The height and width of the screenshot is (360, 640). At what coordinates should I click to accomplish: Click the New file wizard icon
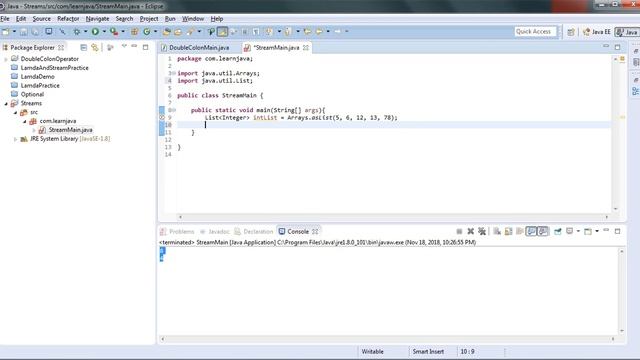point(5,31)
